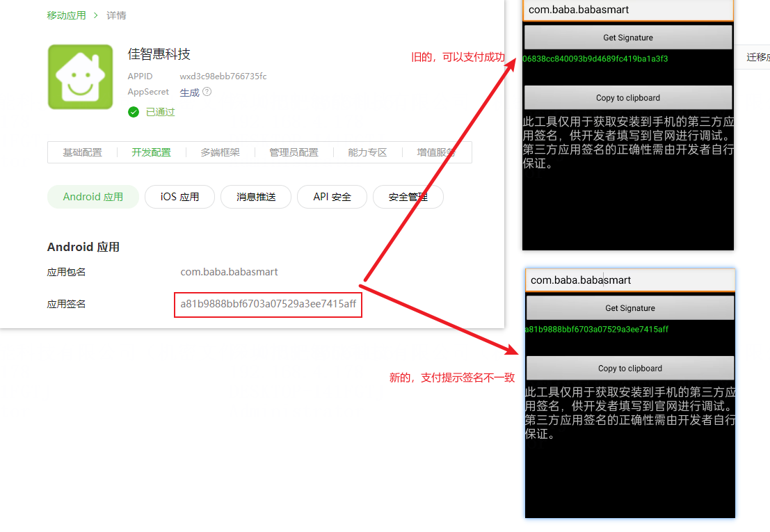Click the green 已通过 checkmark icon

134,113
